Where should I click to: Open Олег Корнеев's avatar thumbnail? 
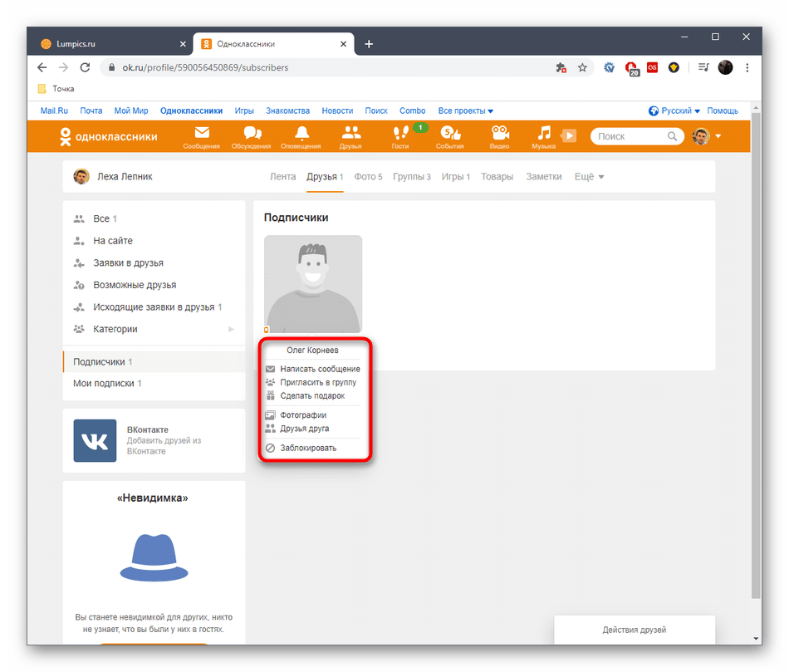pyautogui.click(x=312, y=281)
